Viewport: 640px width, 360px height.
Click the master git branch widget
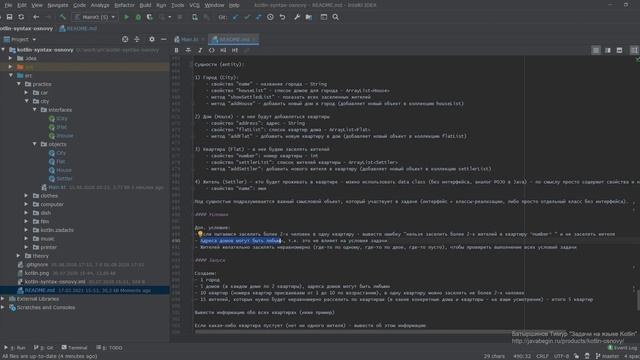[x=607, y=356]
